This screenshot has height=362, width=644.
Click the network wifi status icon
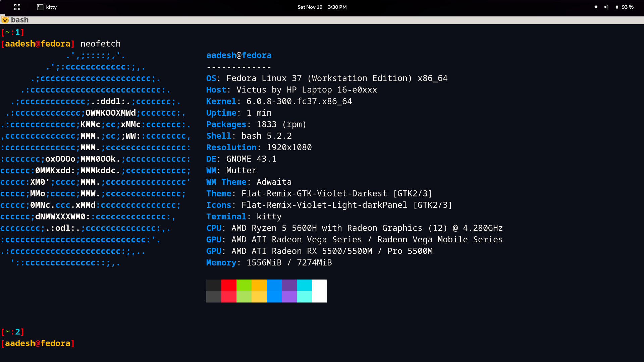(596, 7)
